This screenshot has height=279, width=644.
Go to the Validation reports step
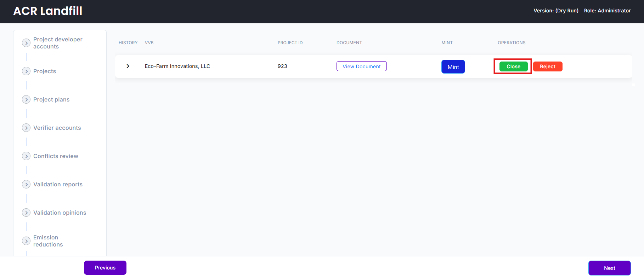tap(58, 184)
